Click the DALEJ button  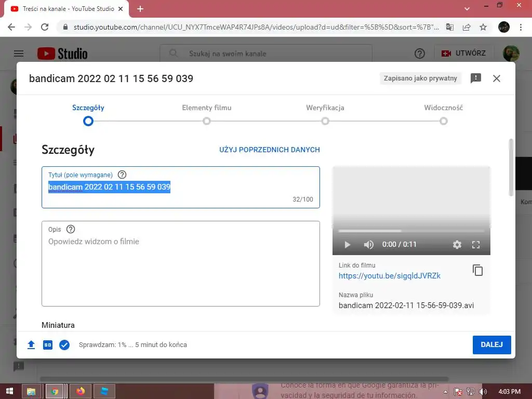pyautogui.click(x=491, y=345)
